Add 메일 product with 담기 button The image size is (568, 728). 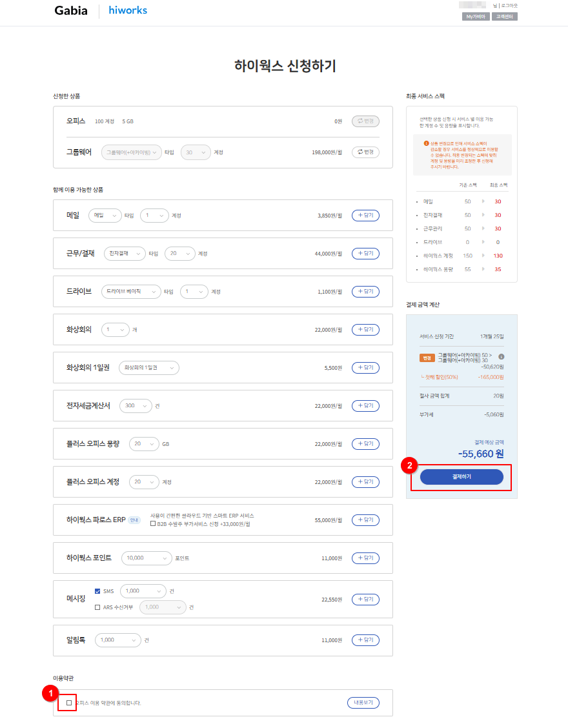pyautogui.click(x=365, y=216)
